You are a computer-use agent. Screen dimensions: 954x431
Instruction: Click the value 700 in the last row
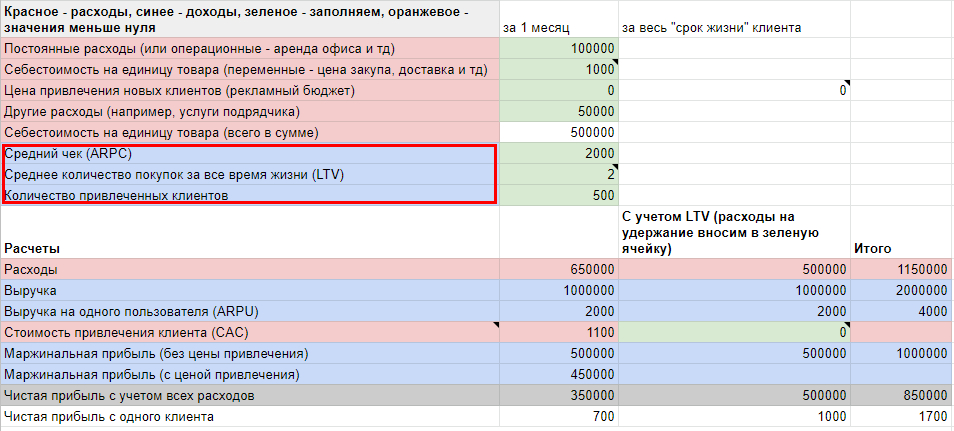[559, 416]
